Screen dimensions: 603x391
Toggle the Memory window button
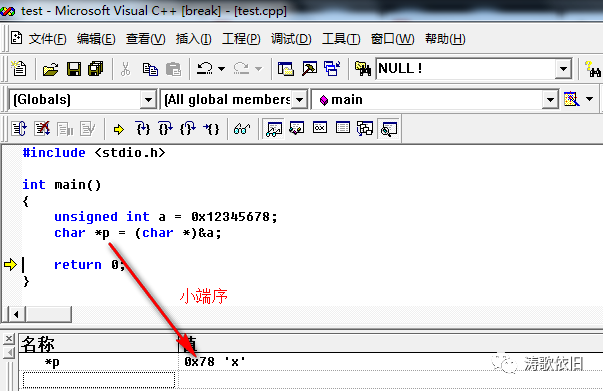click(342, 128)
